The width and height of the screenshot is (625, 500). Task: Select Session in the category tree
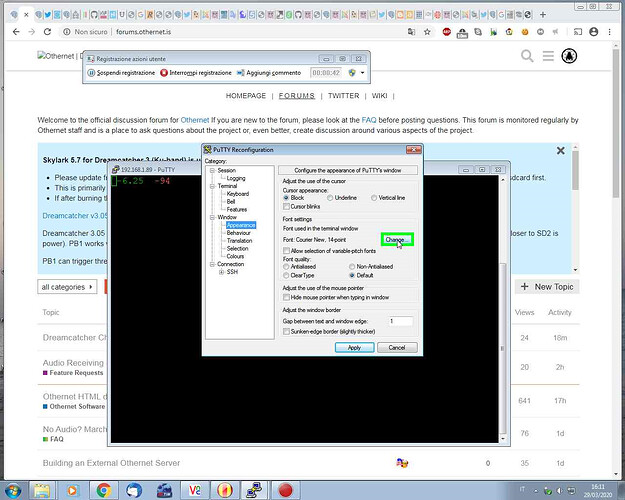pos(227,170)
